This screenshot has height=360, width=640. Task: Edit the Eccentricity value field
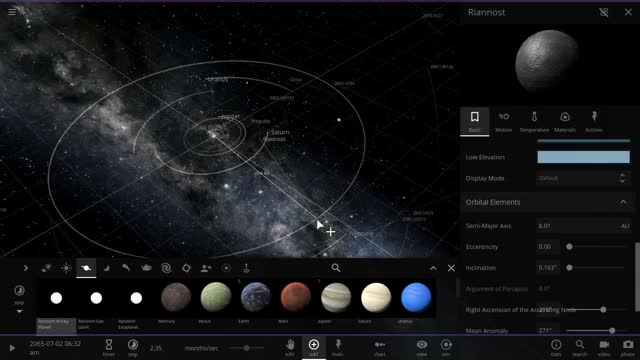tap(548, 247)
